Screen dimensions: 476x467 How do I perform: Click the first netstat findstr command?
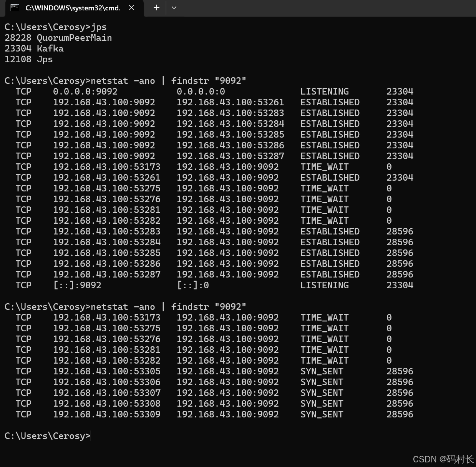[x=125, y=81]
